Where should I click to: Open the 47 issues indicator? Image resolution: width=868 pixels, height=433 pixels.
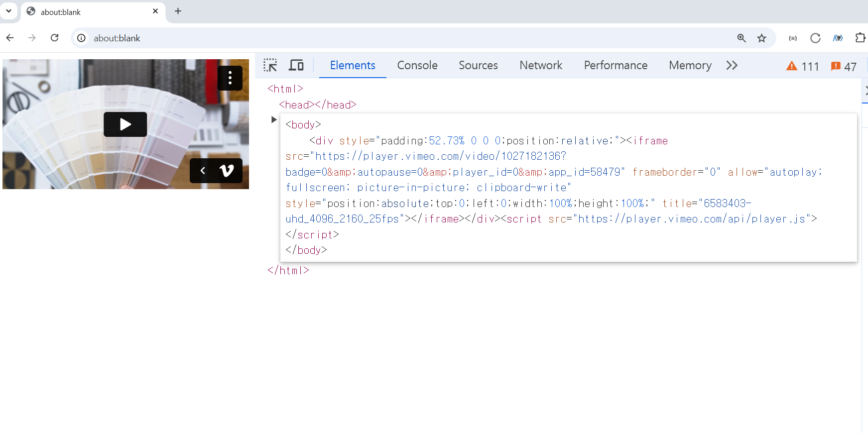(x=844, y=66)
